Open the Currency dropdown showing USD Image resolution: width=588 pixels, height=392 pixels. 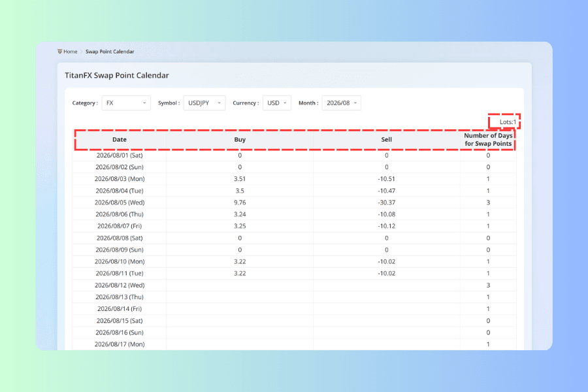point(277,103)
